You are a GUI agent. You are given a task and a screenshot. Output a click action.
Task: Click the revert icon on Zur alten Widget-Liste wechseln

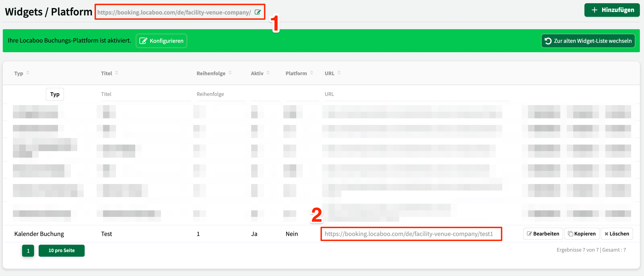[548, 41]
